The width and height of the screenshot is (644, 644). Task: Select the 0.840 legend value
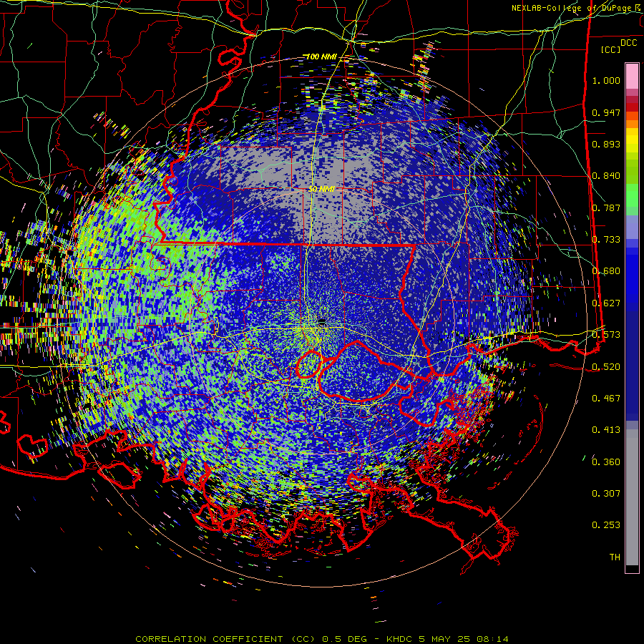[x=606, y=176]
